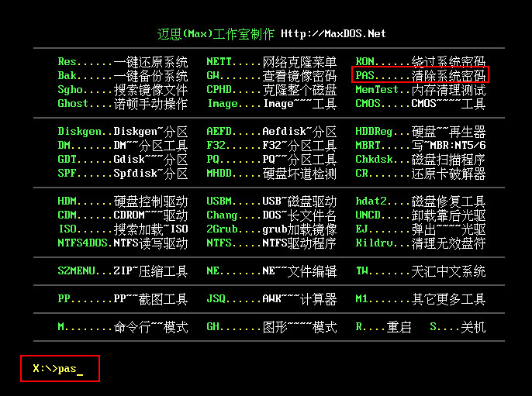Click the X:\> command prompt input

(60, 369)
